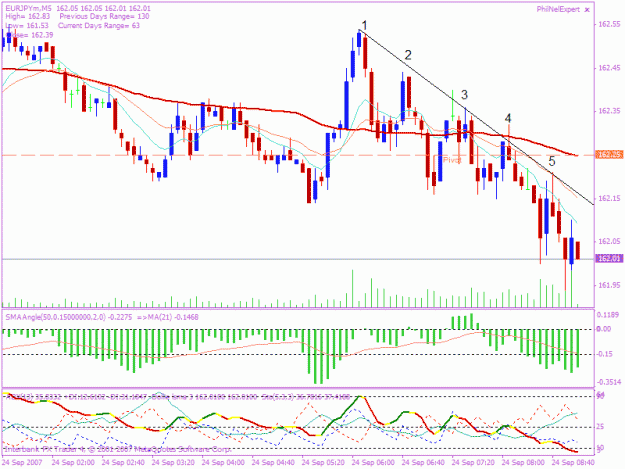
Task: Click the -0.3514 SMAAngle scale value
Action: [609, 382]
